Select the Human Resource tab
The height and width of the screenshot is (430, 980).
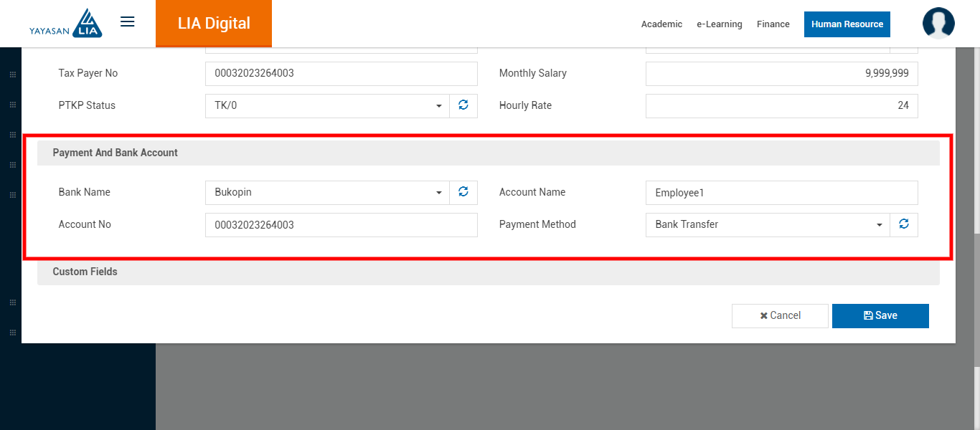[847, 24]
